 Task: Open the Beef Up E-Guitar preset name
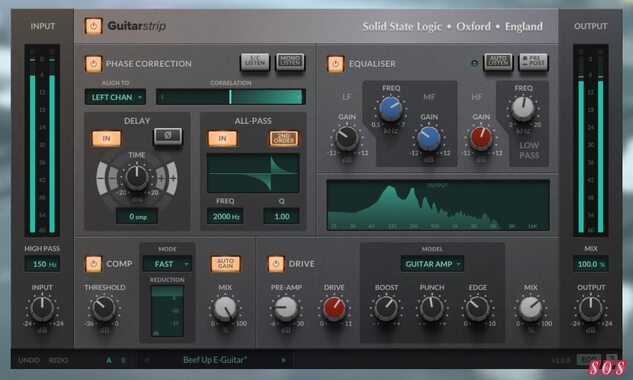(215, 360)
